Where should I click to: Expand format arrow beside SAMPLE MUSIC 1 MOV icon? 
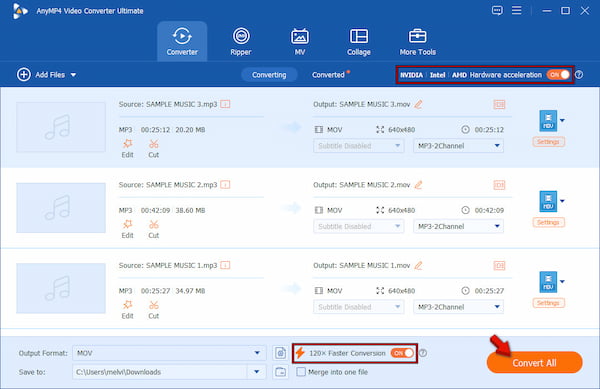point(562,282)
